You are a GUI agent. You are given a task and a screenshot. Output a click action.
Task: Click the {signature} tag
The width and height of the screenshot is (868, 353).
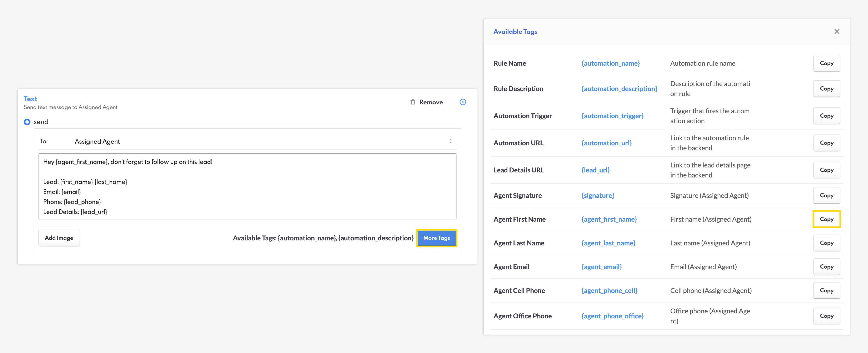598,196
